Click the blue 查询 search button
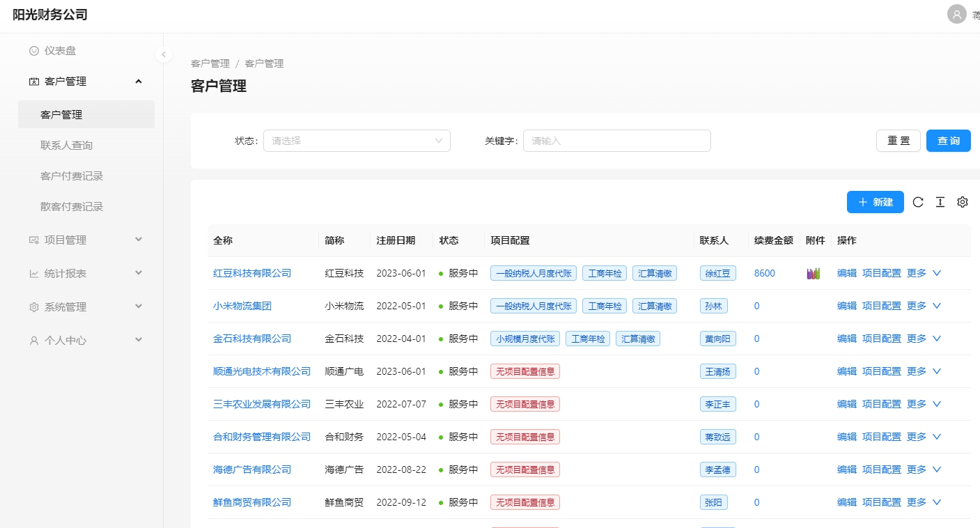980x528 pixels. coord(948,140)
